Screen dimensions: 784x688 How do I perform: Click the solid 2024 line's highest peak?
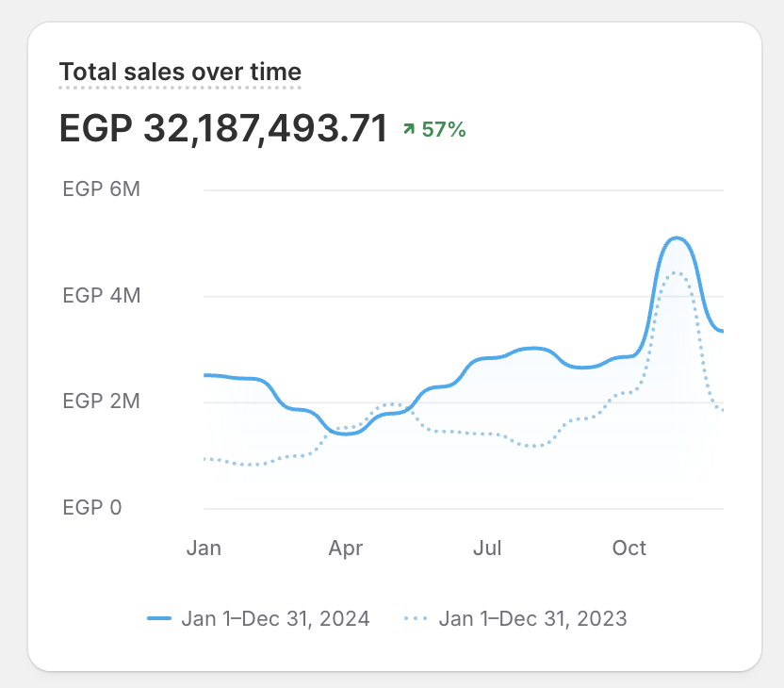click(677, 238)
